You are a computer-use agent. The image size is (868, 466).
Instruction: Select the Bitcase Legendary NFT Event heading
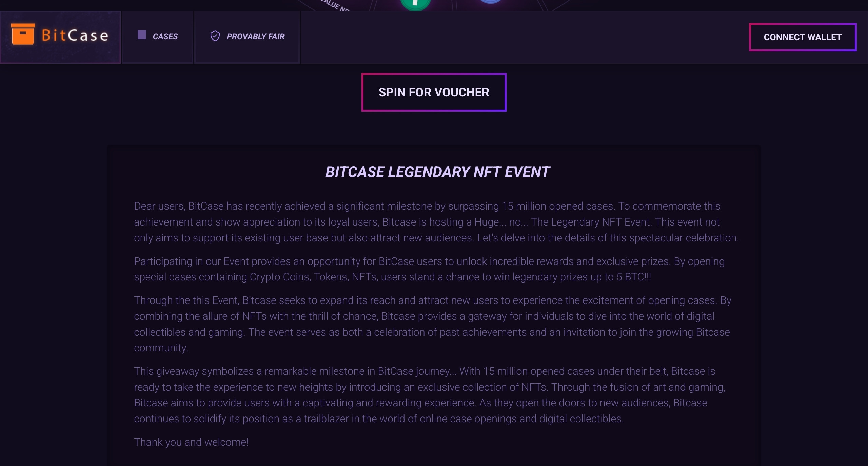[437, 172]
